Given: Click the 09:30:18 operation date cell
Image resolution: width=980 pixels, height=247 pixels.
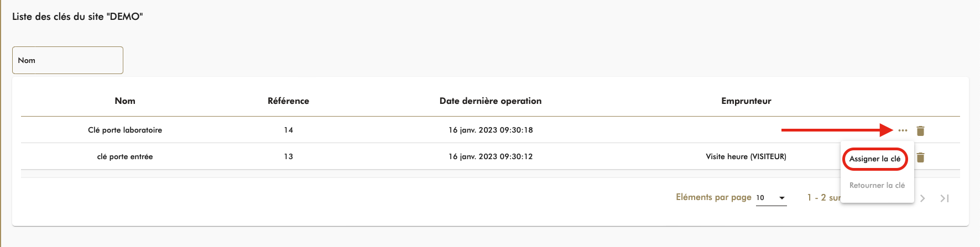Looking at the screenshot, I should click(490, 130).
